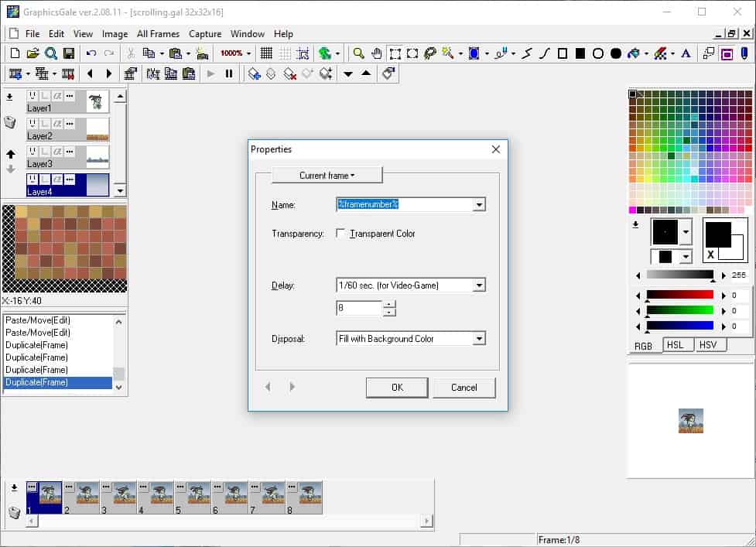
Task: Go to the next frame in toolbar
Action: coord(109,74)
